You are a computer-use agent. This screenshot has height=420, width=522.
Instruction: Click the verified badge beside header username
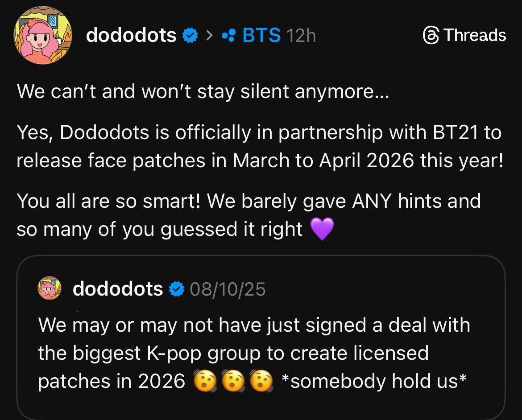190,36
